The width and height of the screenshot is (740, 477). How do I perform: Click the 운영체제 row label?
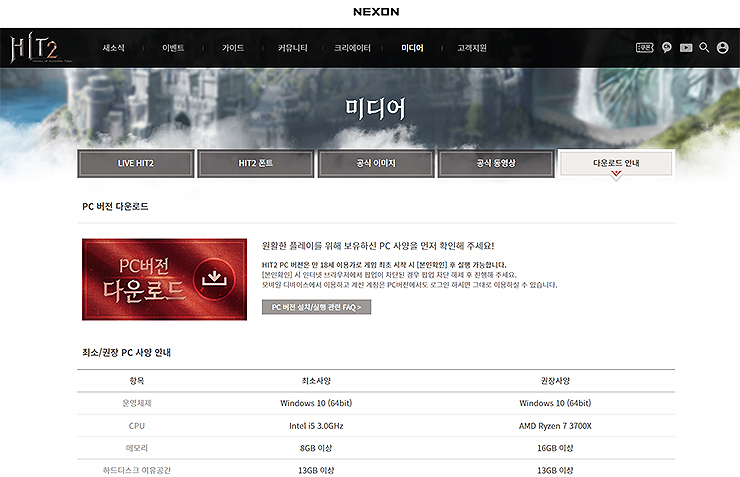[x=137, y=403]
